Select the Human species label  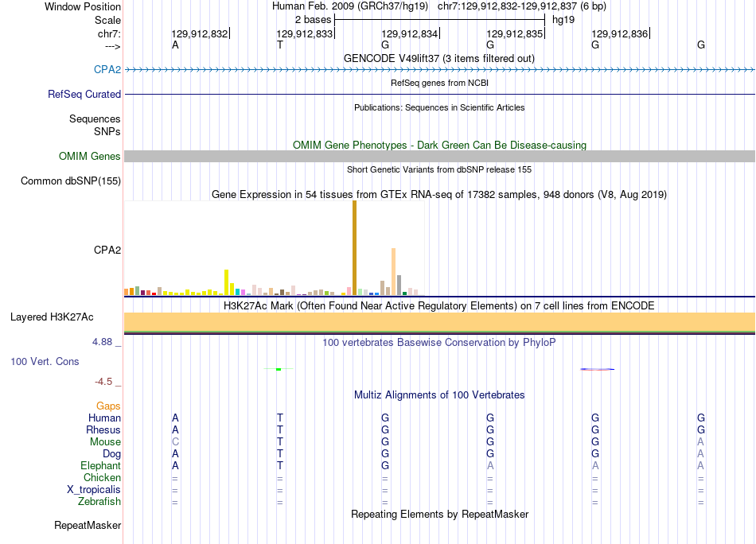(x=104, y=418)
